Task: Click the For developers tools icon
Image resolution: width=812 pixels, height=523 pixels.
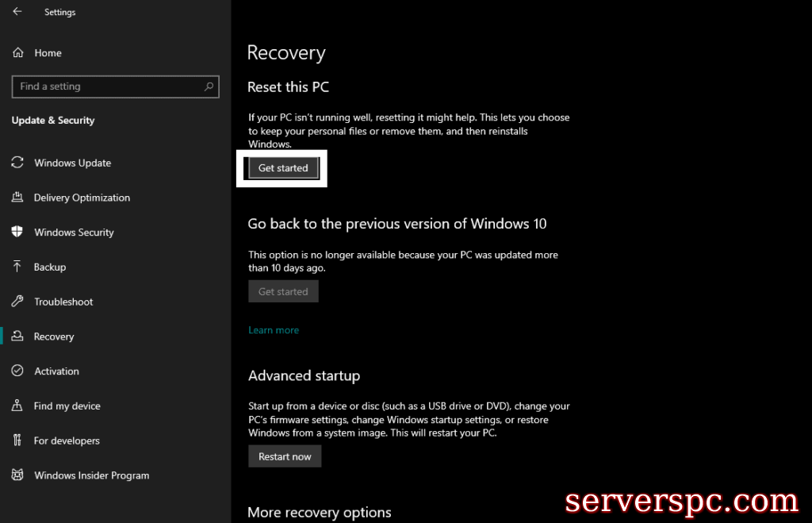Action: 17,440
